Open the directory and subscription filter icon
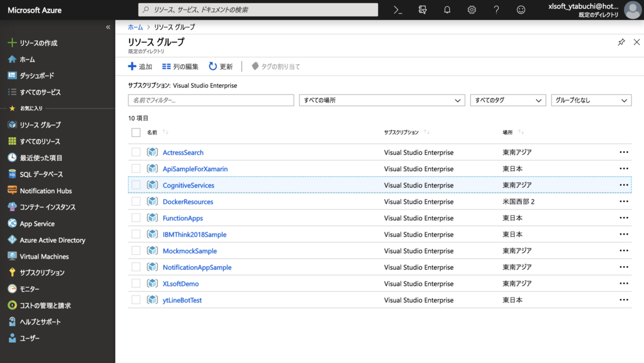 pos(422,10)
